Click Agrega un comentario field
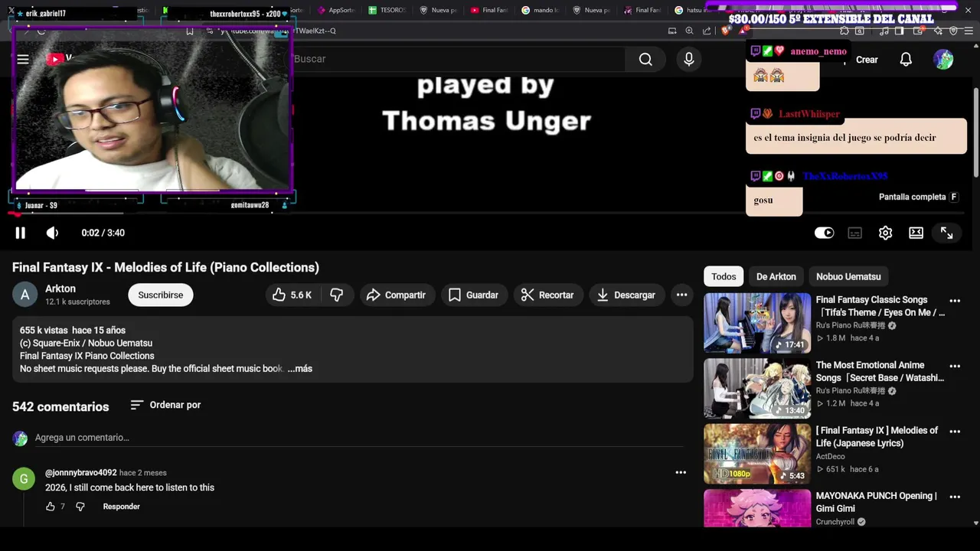The height and width of the screenshot is (551, 980). [359, 438]
